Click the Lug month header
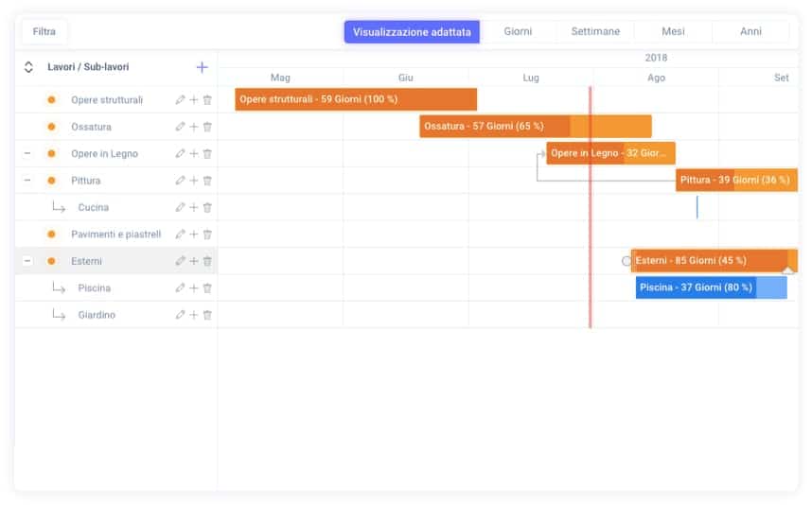Image resolution: width=812 pixels, height=505 pixels. pyautogui.click(x=531, y=78)
